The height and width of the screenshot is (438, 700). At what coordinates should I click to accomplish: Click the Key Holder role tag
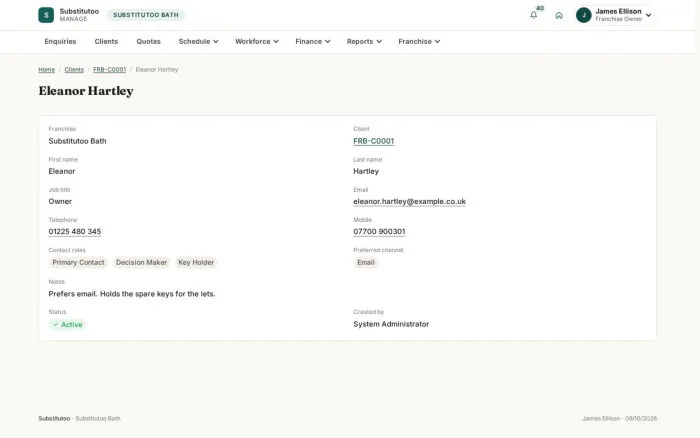click(196, 263)
